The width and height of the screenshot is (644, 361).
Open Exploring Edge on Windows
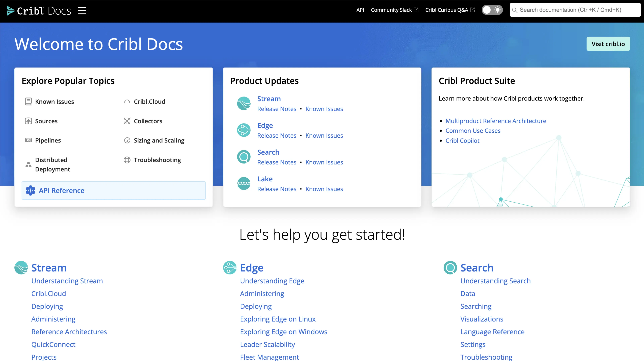(283, 332)
